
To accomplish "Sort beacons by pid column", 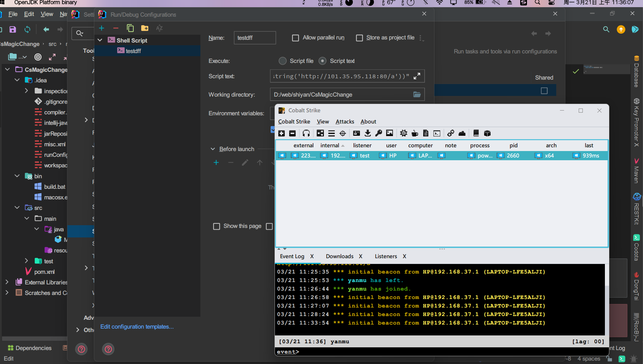I will click(513, 145).
